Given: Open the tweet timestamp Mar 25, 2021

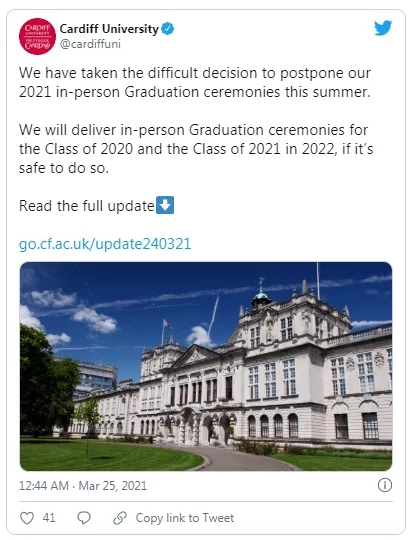Looking at the screenshot, I should pyautogui.click(x=113, y=486).
